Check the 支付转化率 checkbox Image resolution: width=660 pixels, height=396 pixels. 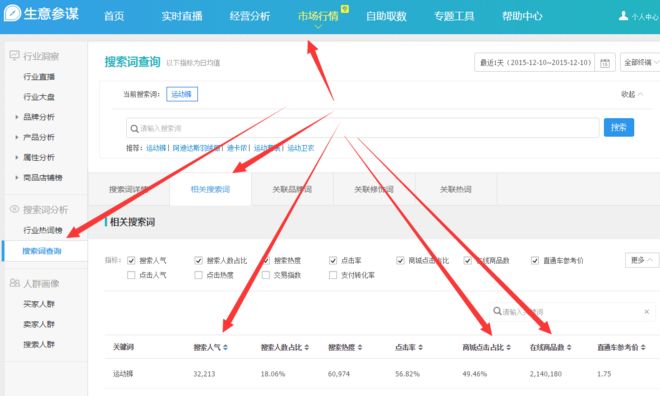point(333,275)
